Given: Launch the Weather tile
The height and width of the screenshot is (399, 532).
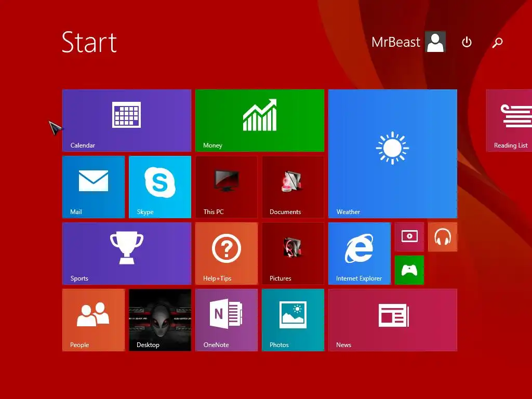Looking at the screenshot, I should (393, 154).
